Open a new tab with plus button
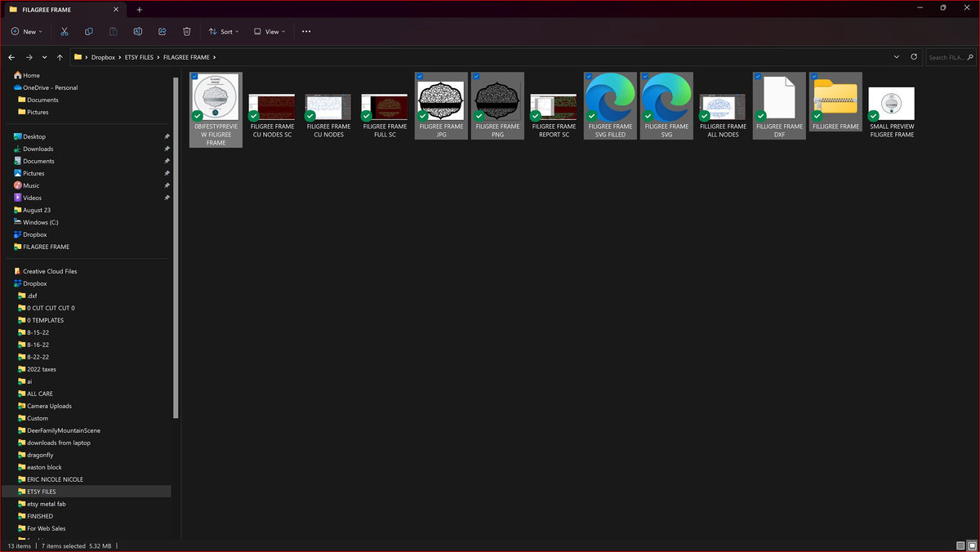The height and width of the screenshot is (552, 980). (140, 9)
